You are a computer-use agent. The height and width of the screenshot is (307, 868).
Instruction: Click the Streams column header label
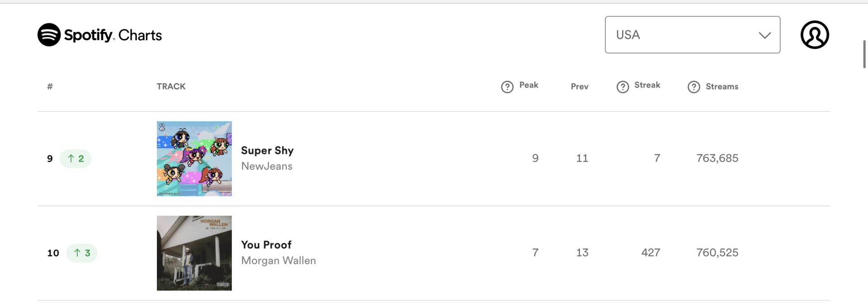pyautogui.click(x=722, y=86)
